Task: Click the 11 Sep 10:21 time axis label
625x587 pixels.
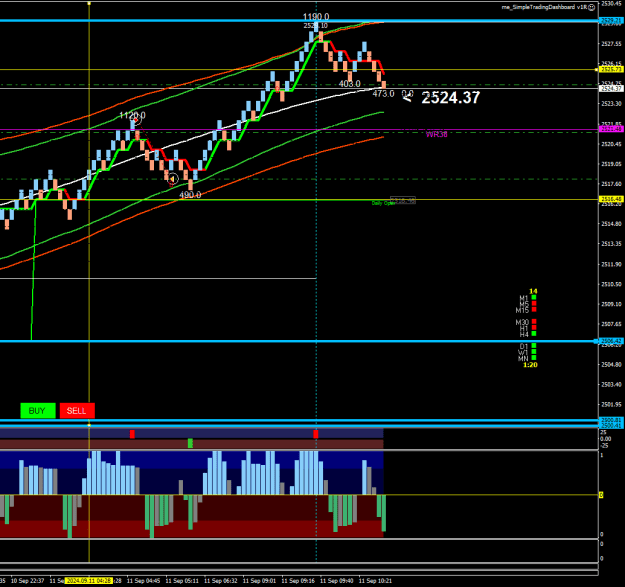Action: coord(375,581)
